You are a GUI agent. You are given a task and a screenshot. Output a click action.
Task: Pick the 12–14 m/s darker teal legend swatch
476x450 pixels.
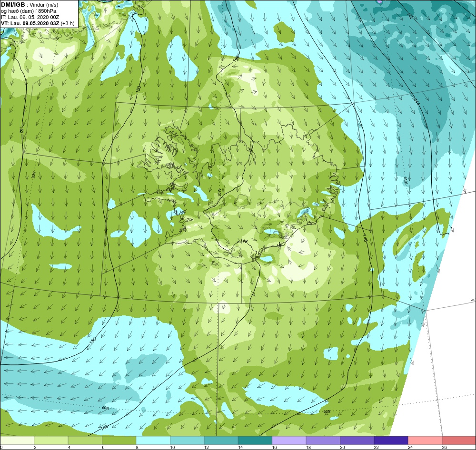click(x=221, y=440)
